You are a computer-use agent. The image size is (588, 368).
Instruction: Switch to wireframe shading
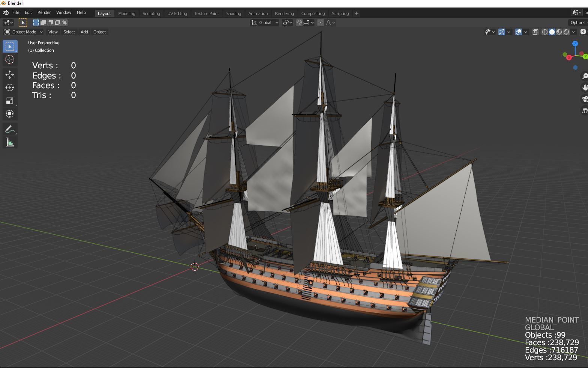[545, 32]
